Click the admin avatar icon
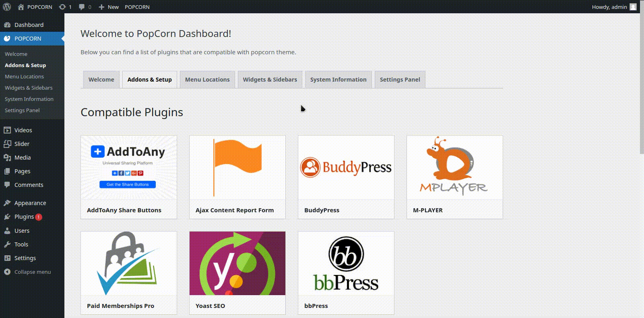The image size is (644, 318). [633, 7]
